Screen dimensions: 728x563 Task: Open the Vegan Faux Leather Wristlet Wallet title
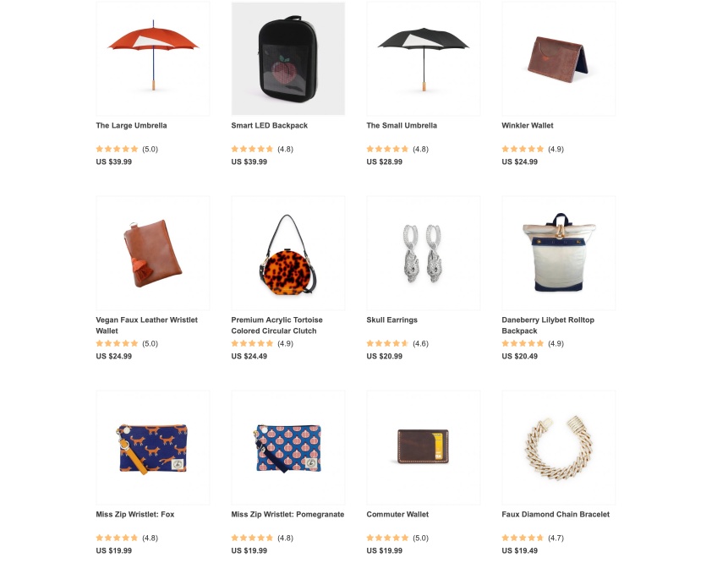coord(147,325)
